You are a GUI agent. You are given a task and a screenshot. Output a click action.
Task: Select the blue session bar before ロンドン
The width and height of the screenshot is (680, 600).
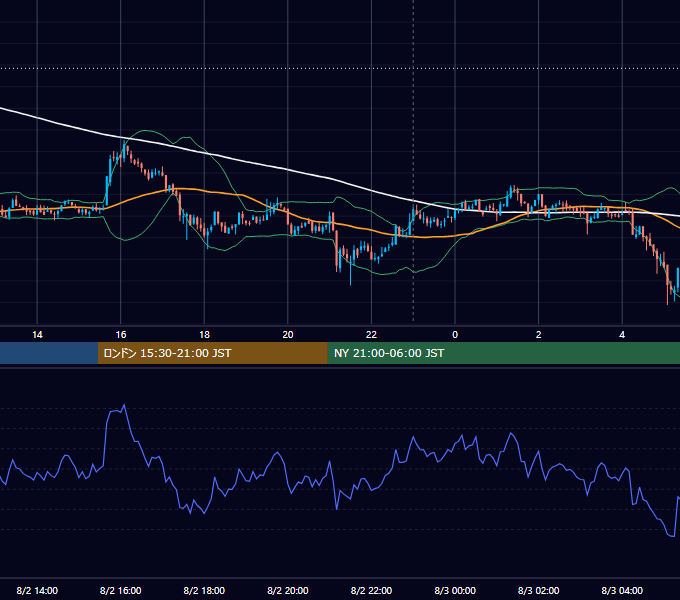49,353
